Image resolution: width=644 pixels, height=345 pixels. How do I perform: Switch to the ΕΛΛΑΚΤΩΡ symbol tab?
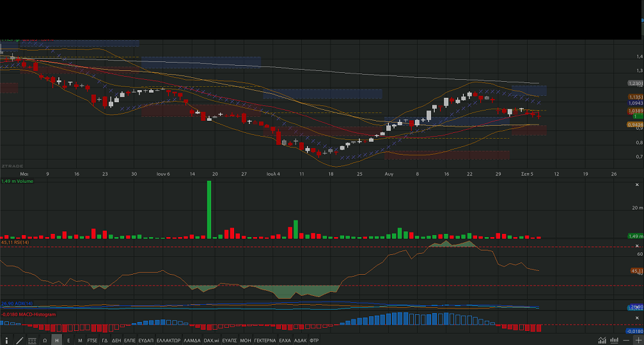168,341
